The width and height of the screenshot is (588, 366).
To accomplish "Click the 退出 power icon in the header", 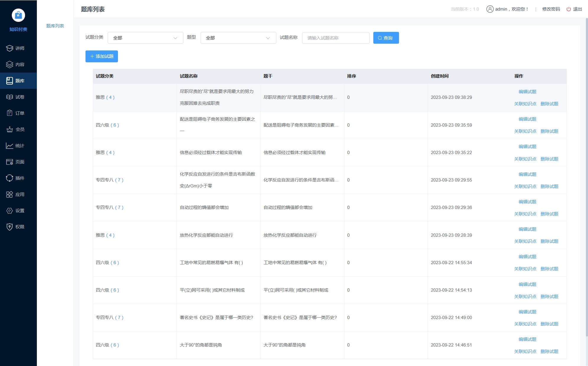I will click(x=569, y=9).
